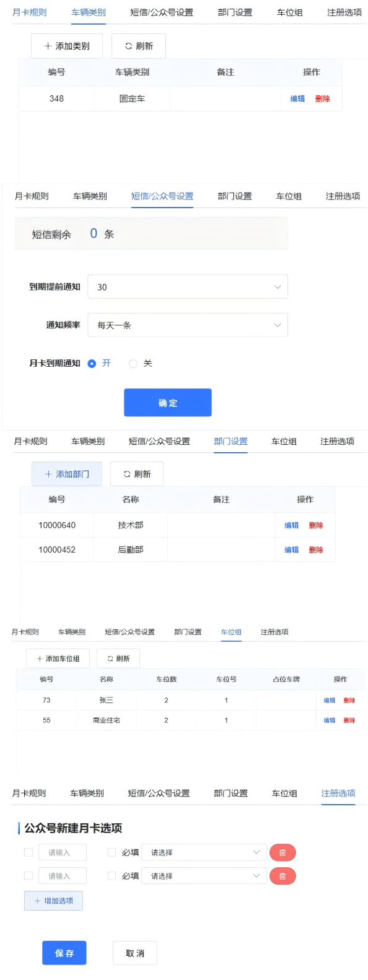
Task: Click the 添加车位组 button label
Action: tap(63, 658)
